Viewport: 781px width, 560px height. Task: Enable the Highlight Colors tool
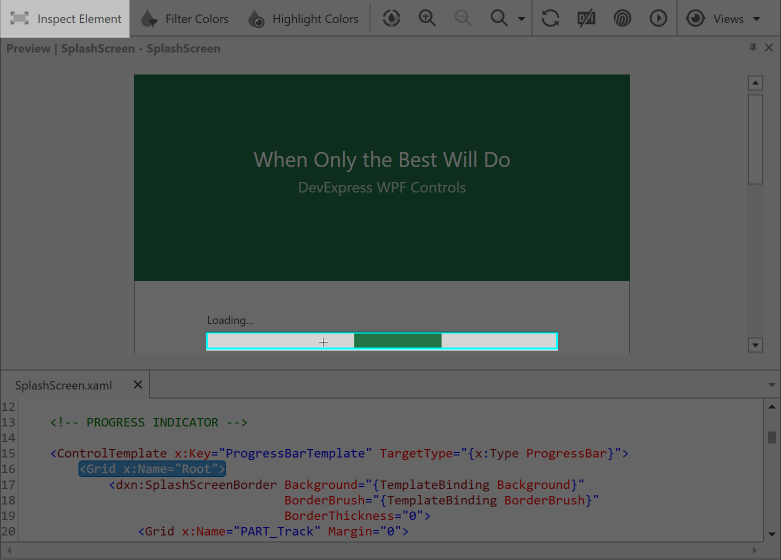click(303, 19)
